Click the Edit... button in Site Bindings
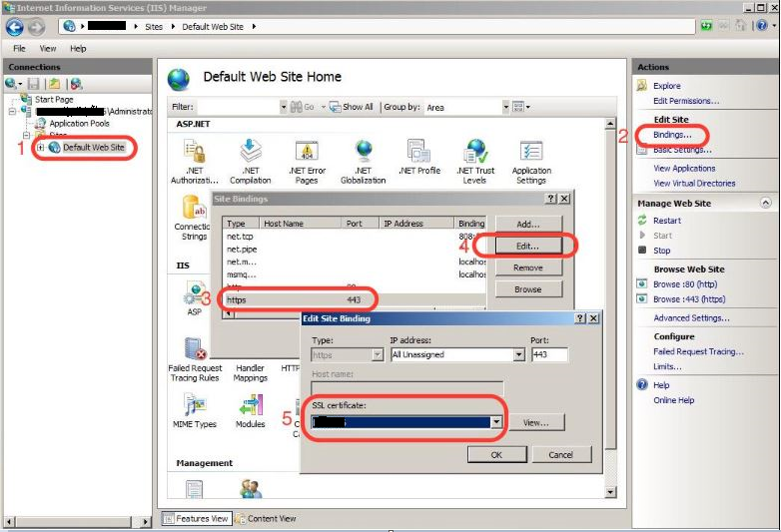Image resolution: width=781 pixels, height=532 pixels. point(527,246)
